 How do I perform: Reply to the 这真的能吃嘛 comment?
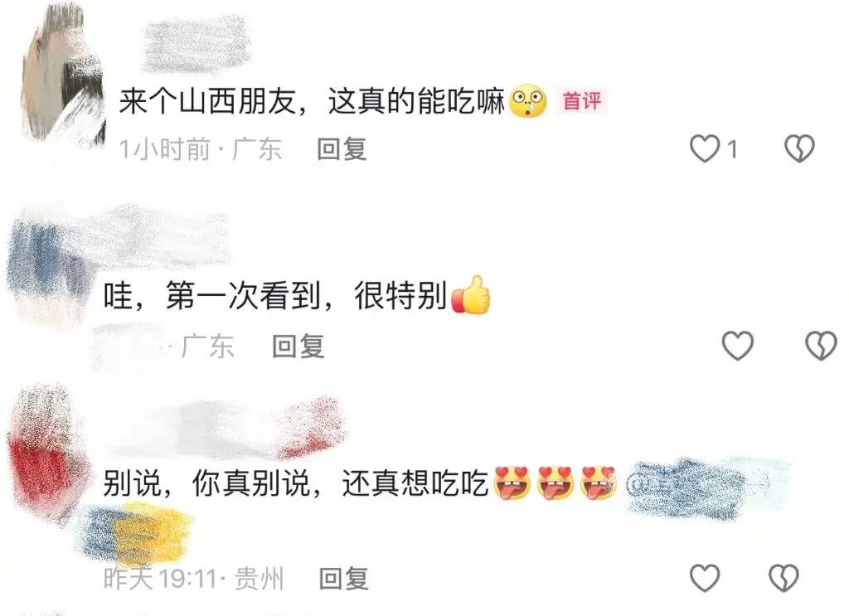(x=342, y=149)
